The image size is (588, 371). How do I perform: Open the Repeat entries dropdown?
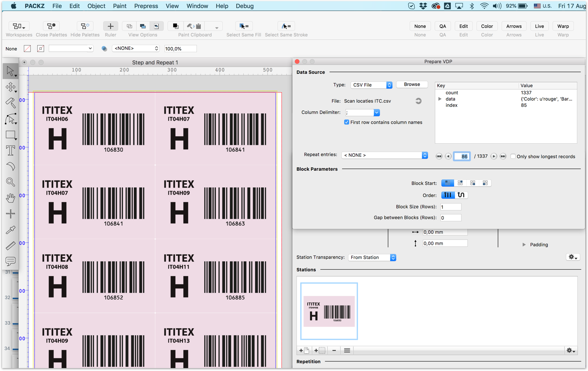(384, 155)
